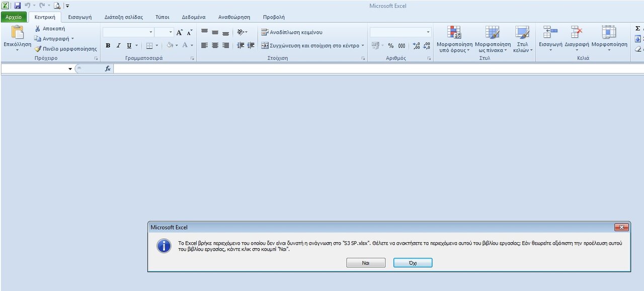Apply the 000 comma style
Image resolution: width=644 pixels, height=291 pixels.
click(x=401, y=45)
